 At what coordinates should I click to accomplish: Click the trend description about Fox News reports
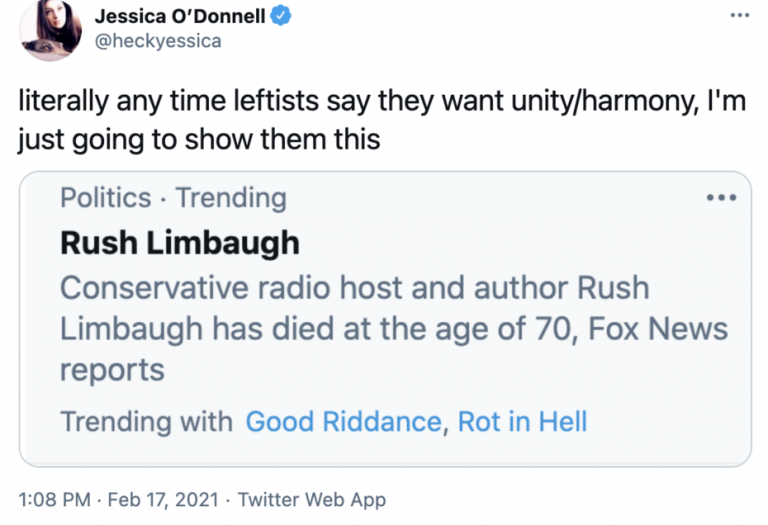point(393,329)
